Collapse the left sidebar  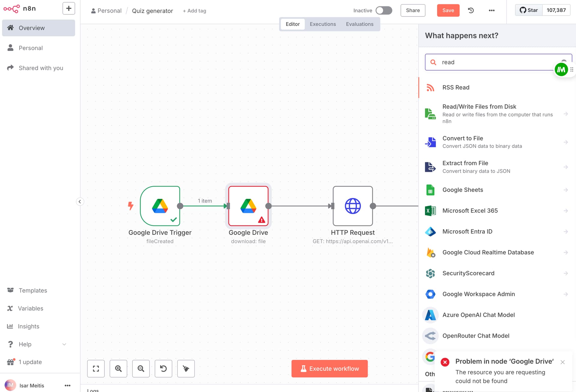(80, 202)
